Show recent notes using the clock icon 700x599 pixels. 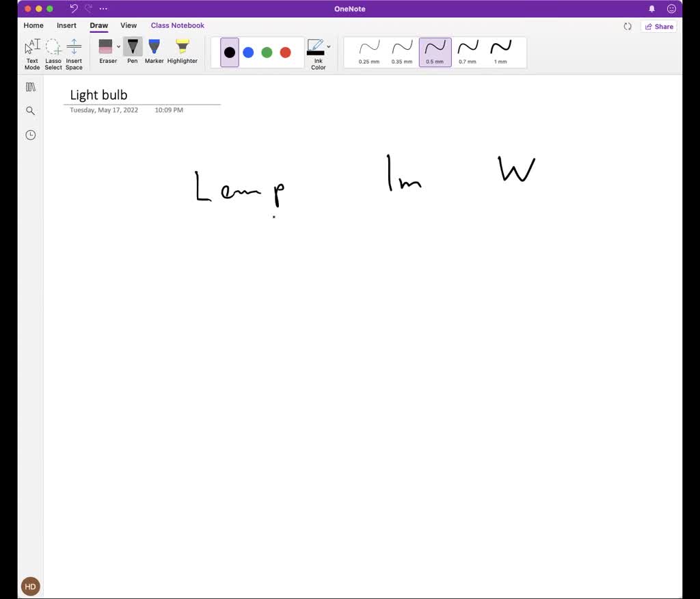(x=30, y=135)
